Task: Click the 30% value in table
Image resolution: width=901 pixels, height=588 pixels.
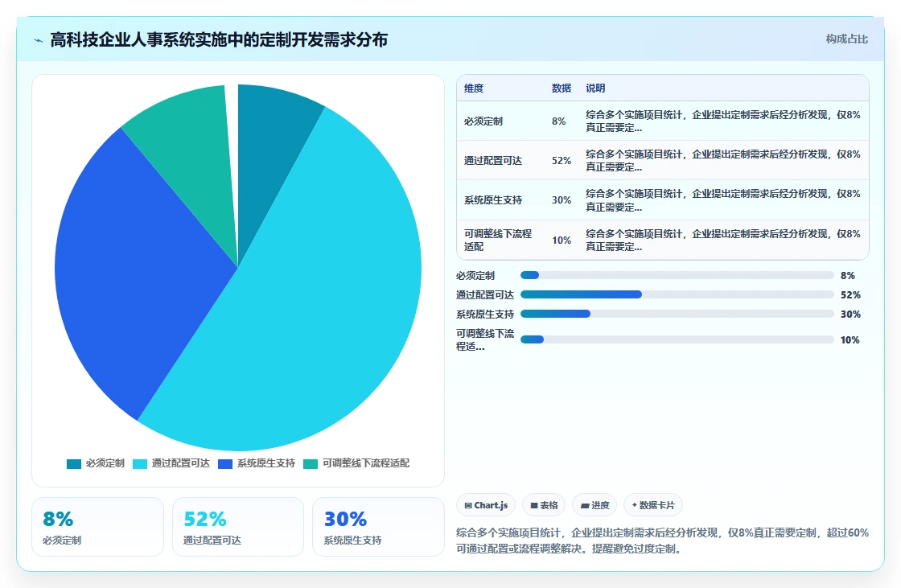Action: coord(562,200)
